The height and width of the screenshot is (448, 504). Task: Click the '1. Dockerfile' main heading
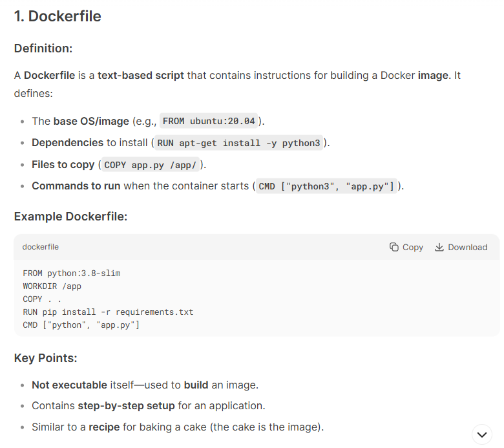click(58, 16)
